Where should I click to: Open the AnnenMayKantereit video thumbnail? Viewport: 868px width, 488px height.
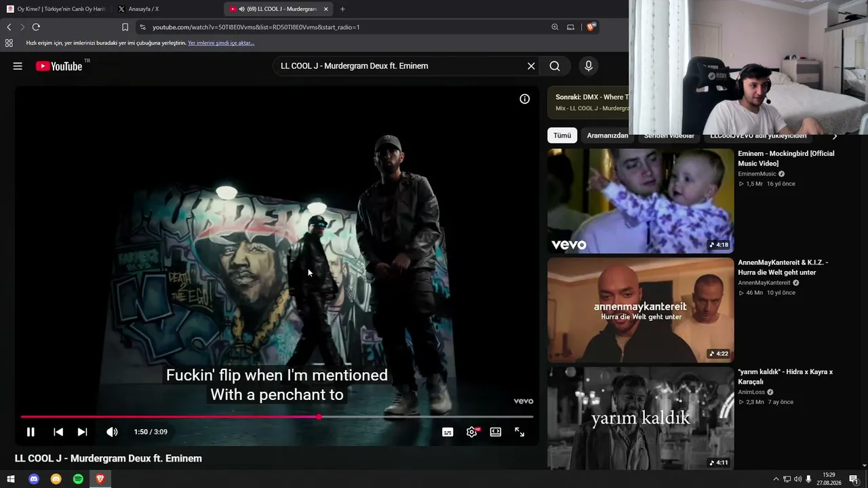coord(640,310)
